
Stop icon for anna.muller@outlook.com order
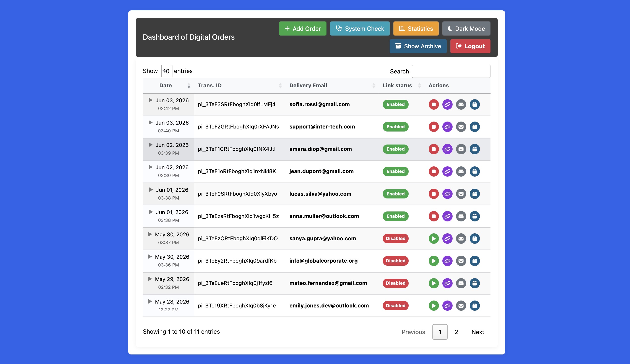[434, 216]
